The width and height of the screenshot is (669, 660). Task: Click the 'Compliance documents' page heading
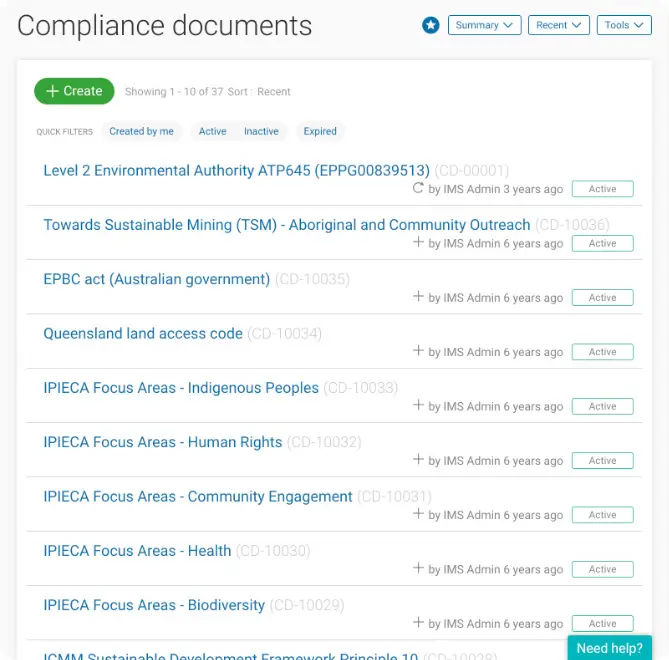(165, 25)
